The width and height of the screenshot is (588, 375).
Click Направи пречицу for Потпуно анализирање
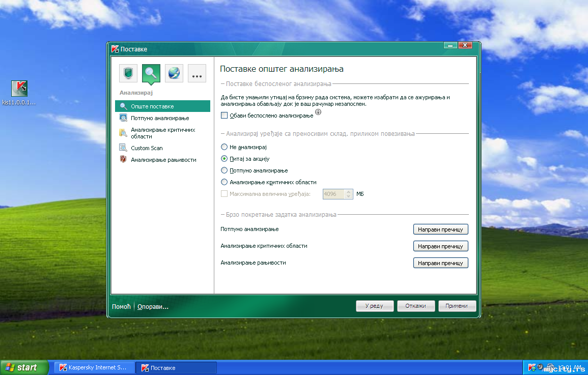click(x=441, y=229)
